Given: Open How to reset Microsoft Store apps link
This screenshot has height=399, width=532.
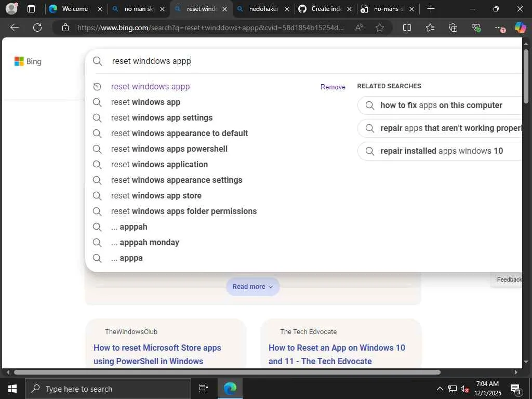Looking at the screenshot, I should point(157,354).
